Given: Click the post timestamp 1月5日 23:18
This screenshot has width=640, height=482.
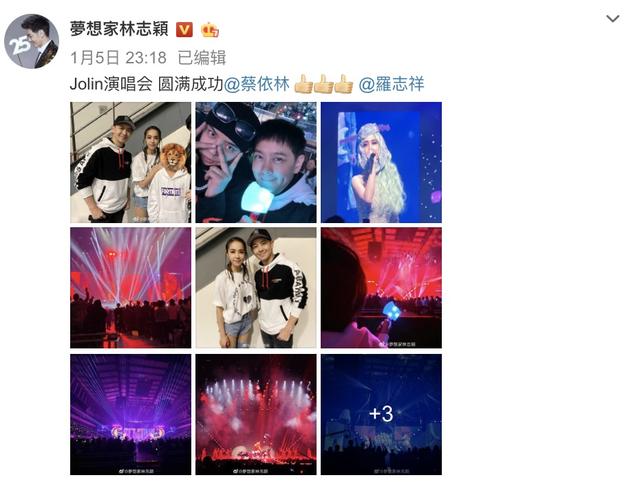Looking at the screenshot, I should pos(118,58).
